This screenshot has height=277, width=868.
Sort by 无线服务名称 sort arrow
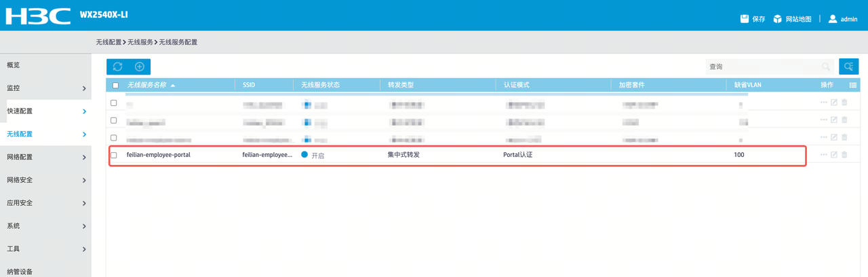pos(173,86)
